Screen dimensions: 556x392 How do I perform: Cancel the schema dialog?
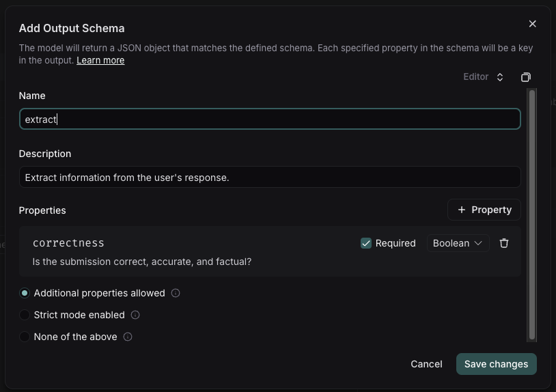(x=426, y=364)
